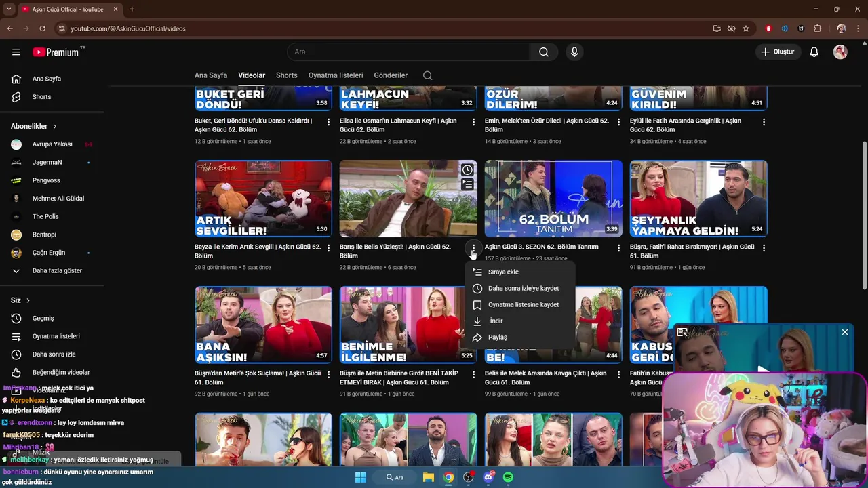Open options for Emin, Melek'ten Özür Diledi video
The image size is (868, 488).
[618, 122]
